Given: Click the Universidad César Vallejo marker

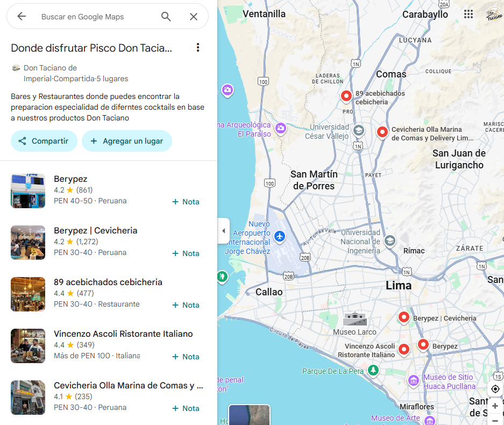Looking at the screenshot, I should tap(359, 131).
